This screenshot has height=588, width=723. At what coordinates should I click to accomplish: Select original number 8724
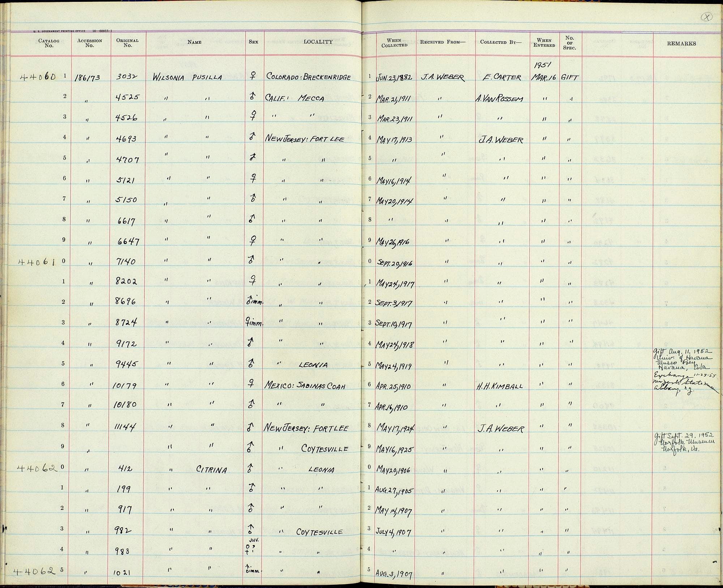pyautogui.click(x=126, y=322)
